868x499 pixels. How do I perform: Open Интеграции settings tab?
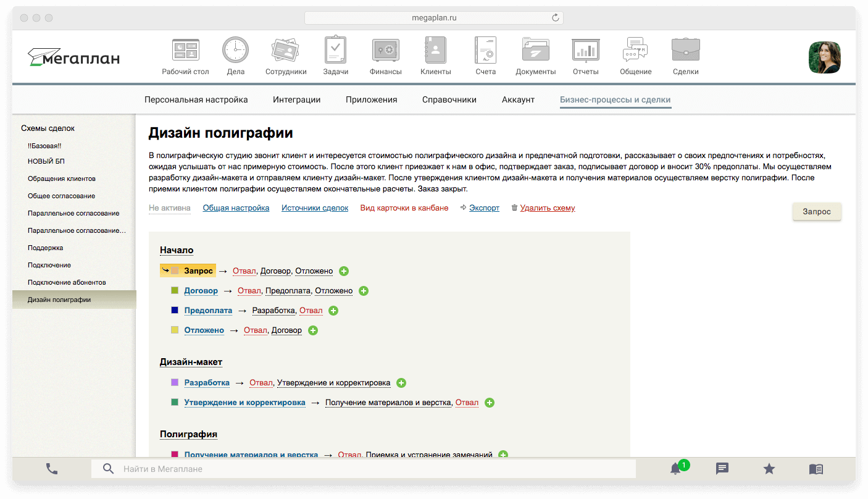(x=297, y=99)
